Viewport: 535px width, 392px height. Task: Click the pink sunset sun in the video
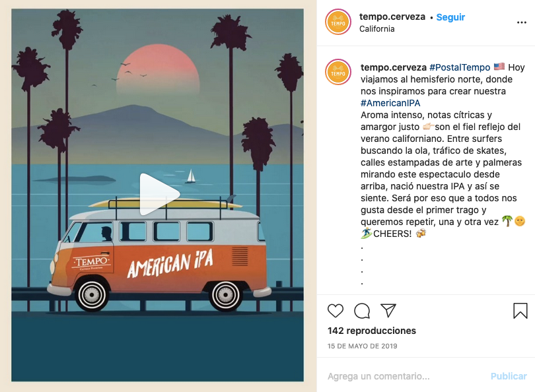click(x=158, y=69)
